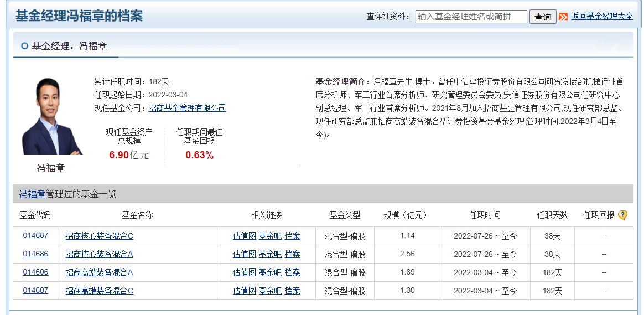Image resolution: width=644 pixels, height=315 pixels.
Task: Open 招商基金管理有限公司 company link
Action: coord(187,108)
